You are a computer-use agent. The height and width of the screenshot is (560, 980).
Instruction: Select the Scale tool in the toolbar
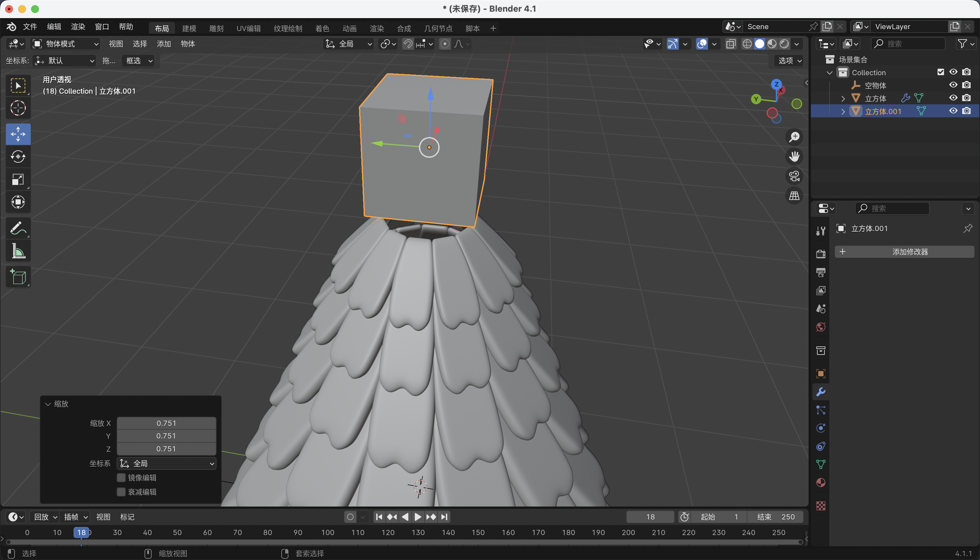coord(18,179)
